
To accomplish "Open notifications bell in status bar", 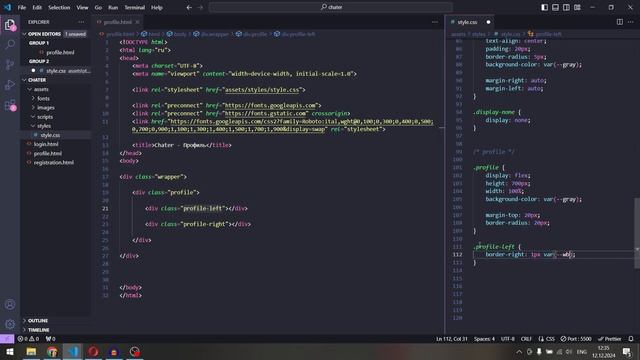I will click(631, 339).
